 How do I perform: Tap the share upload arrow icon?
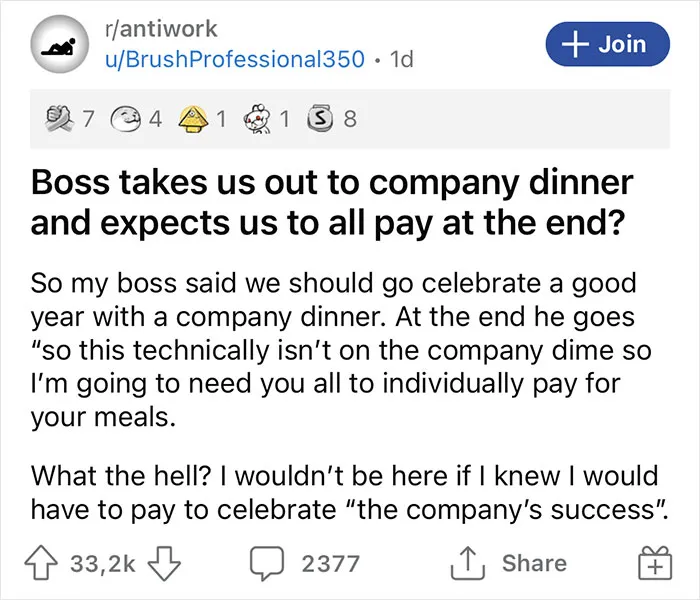coord(467,563)
